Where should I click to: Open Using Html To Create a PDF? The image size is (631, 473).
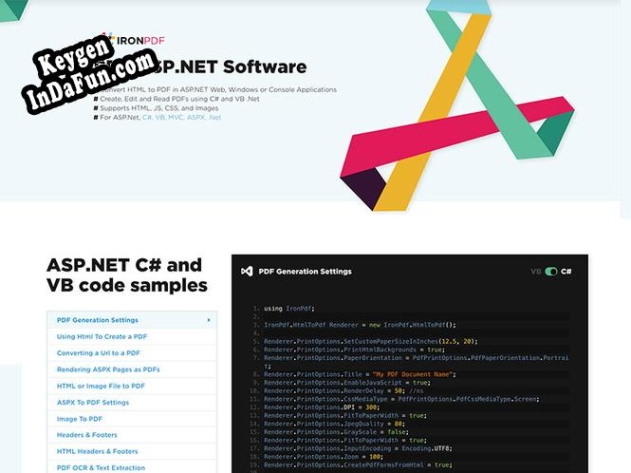pos(132,337)
